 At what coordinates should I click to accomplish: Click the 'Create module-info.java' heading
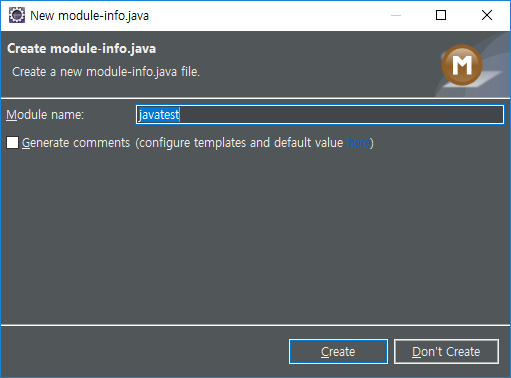pos(81,49)
